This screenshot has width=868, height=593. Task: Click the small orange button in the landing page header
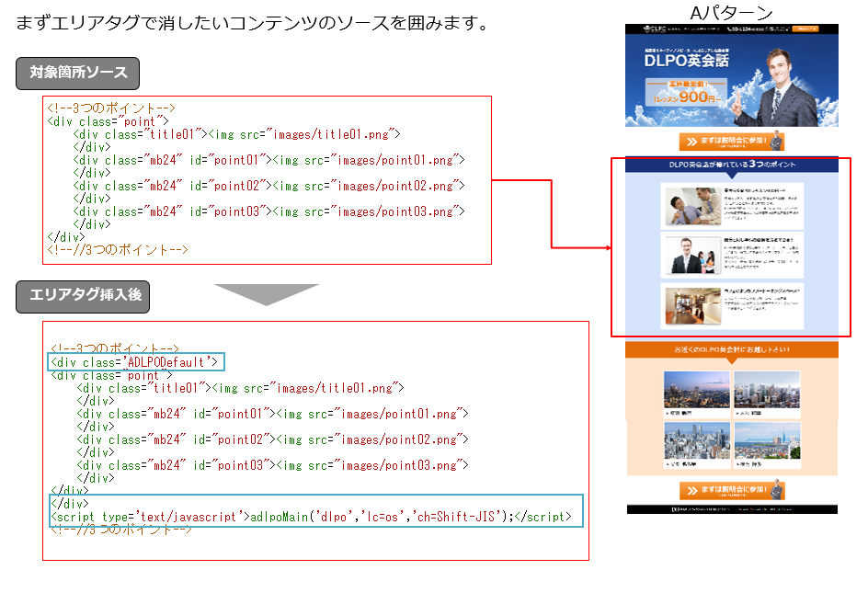[x=805, y=29]
